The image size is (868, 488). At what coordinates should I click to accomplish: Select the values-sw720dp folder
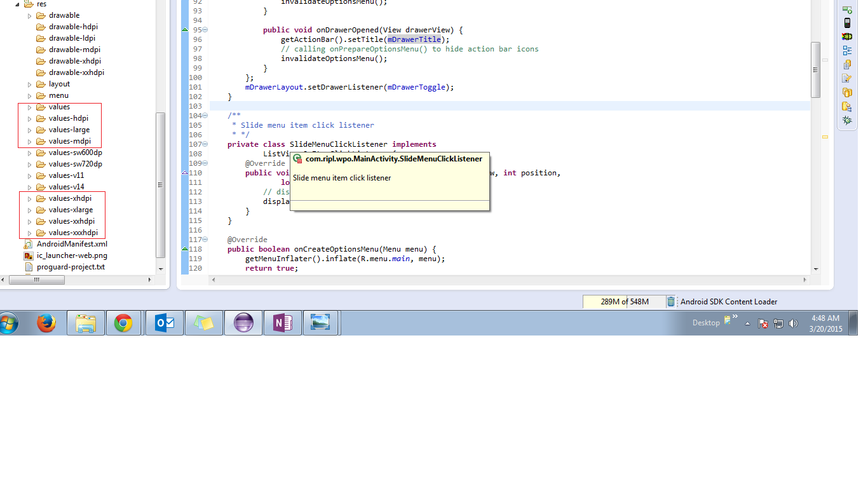(69, 164)
